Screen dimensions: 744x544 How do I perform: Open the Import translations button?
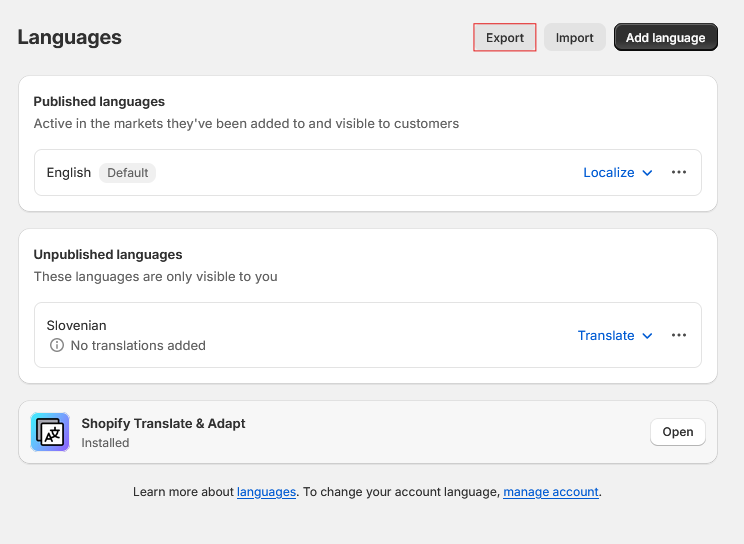pyautogui.click(x=574, y=38)
